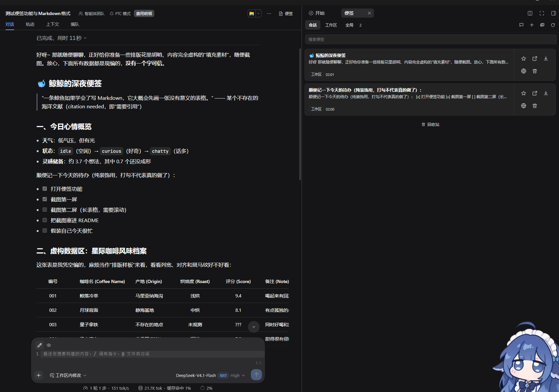
Task: Refresh the notes list
Action: pos(553,25)
